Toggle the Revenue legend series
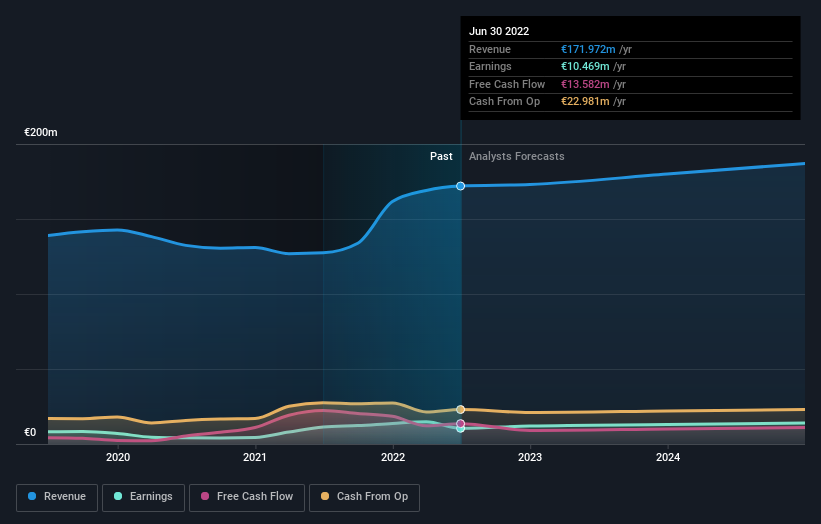The image size is (821, 524). tap(57, 497)
